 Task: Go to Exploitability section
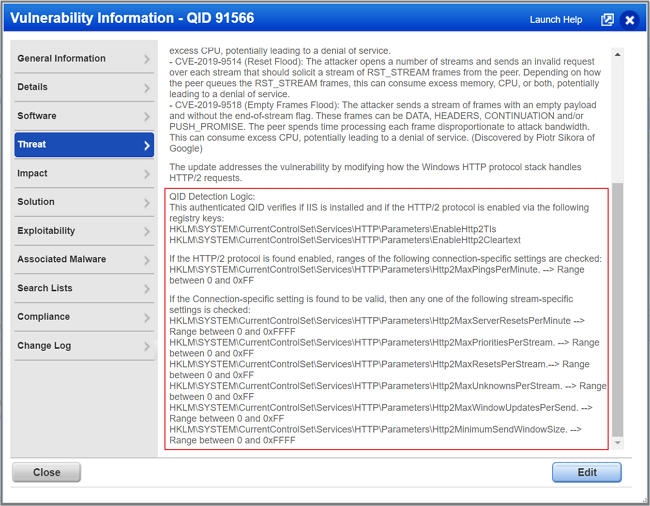click(84, 231)
